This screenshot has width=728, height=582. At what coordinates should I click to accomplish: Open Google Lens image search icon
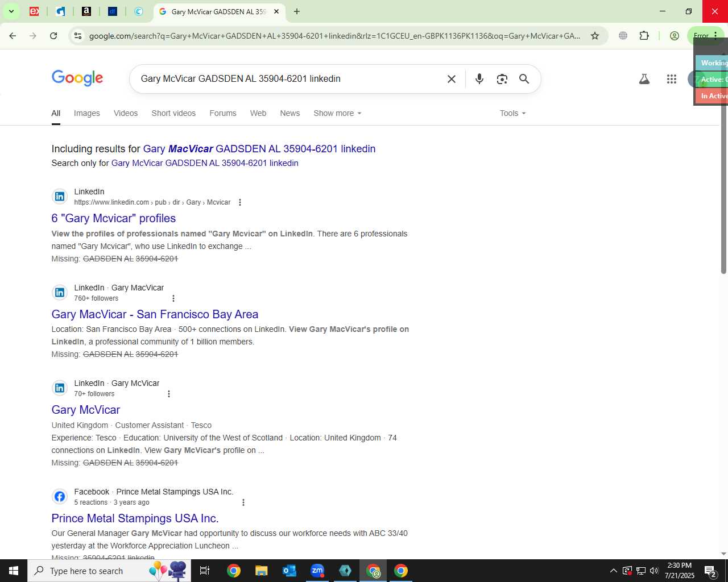pyautogui.click(x=502, y=79)
